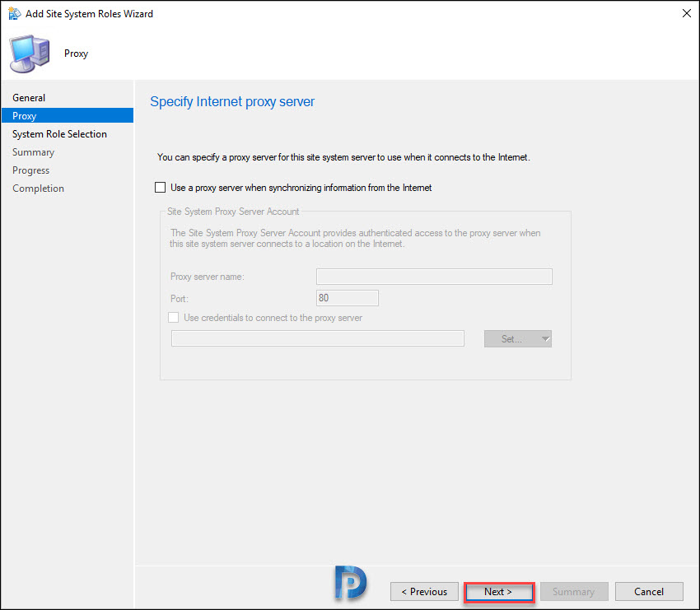Close the wizard with the X icon
Viewport: 700px width, 610px height.
[x=687, y=13]
